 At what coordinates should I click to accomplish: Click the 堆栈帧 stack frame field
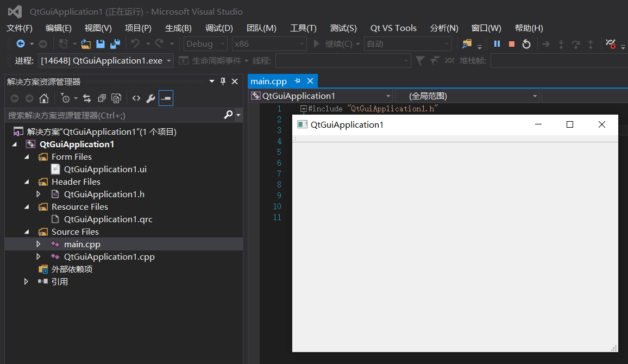pos(559,60)
